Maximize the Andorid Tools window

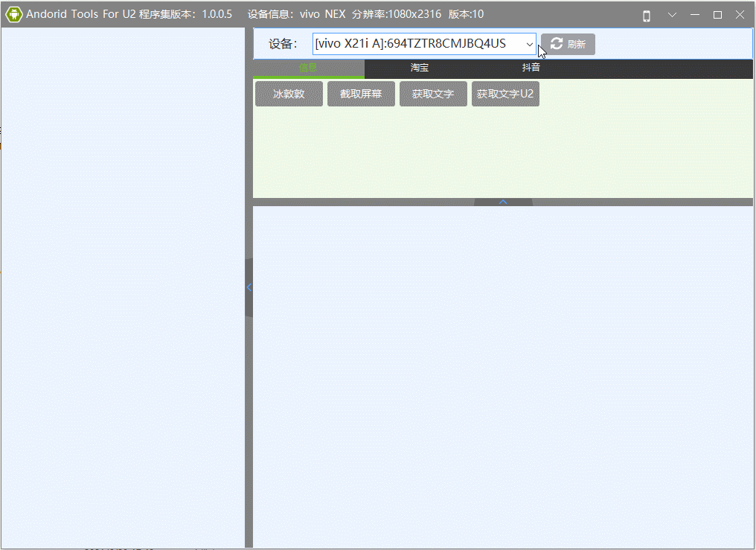(717, 15)
